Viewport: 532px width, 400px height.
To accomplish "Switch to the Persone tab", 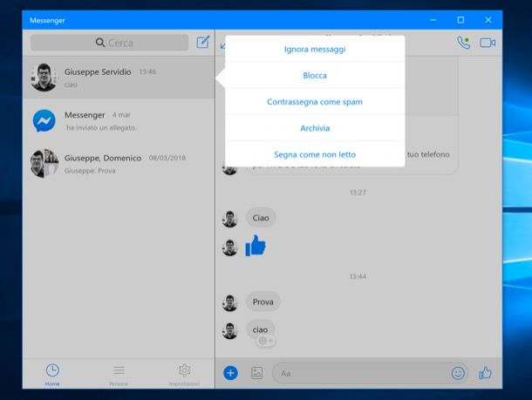I will click(x=119, y=375).
